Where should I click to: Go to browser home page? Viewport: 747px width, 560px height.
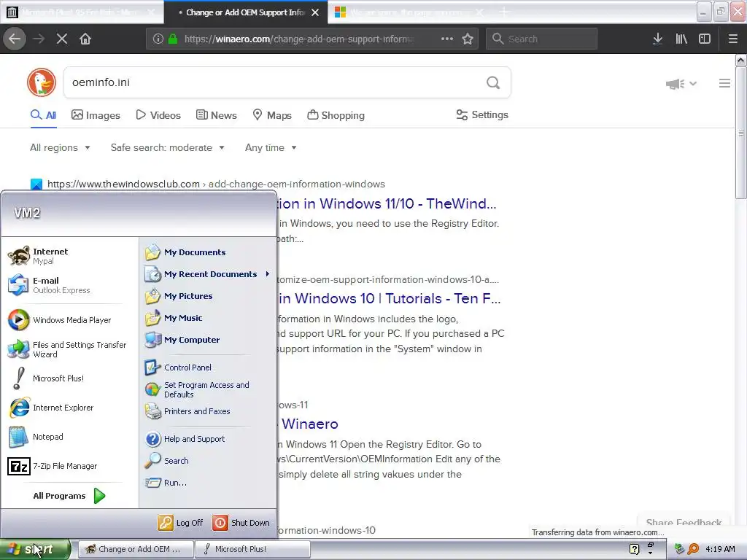[85, 39]
